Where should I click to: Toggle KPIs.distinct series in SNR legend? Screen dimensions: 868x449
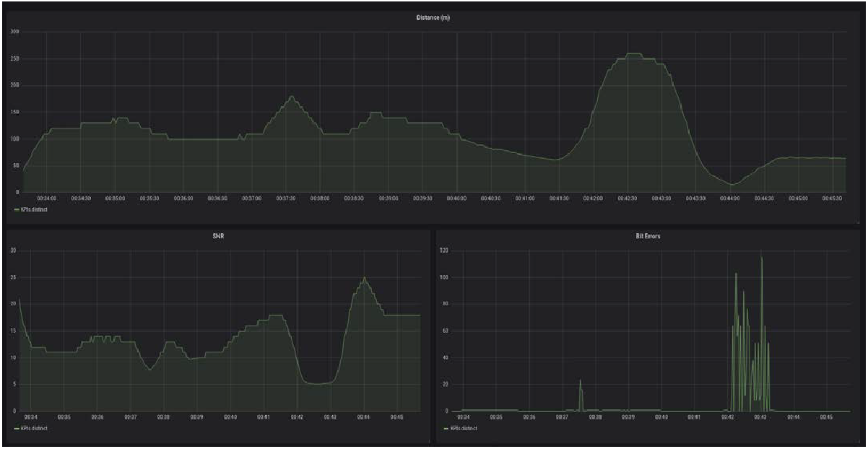coord(31,428)
